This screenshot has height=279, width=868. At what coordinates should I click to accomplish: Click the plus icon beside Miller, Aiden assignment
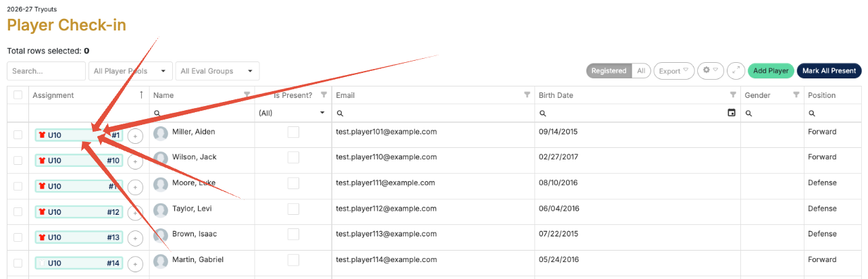click(135, 136)
